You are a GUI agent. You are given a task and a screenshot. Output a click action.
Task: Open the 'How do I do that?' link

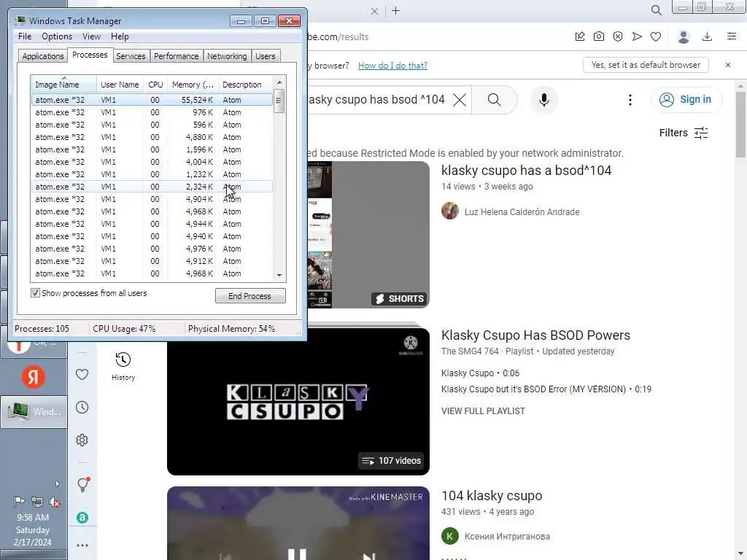392,65
